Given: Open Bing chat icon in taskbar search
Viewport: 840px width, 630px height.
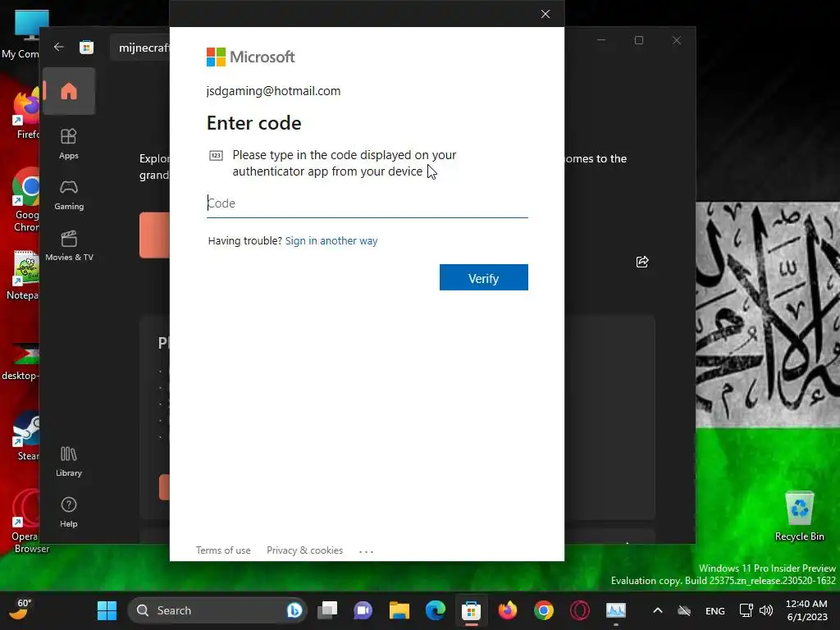Looking at the screenshot, I should [x=294, y=610].
